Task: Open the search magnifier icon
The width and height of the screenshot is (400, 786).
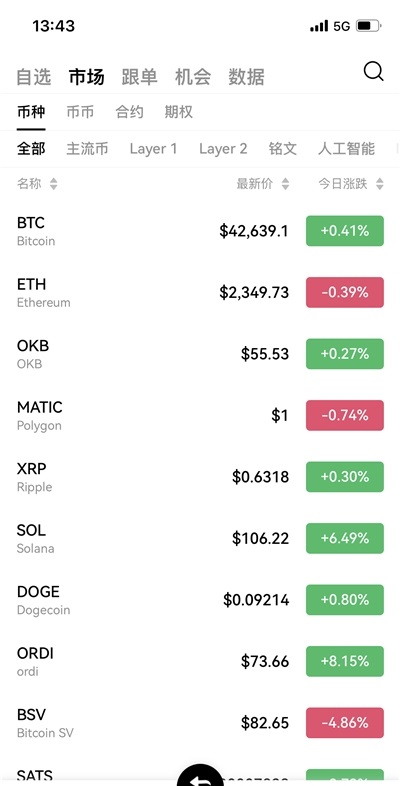Action: (x=373, y=72)
